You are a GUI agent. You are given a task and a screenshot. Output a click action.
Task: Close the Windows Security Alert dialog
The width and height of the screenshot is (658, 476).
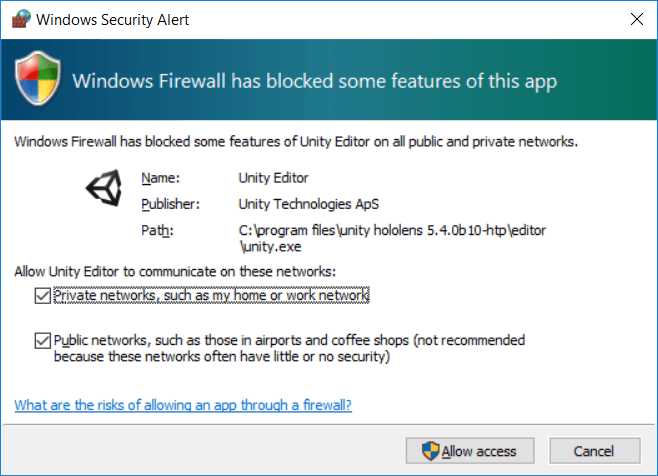click(x=636, y=20)
